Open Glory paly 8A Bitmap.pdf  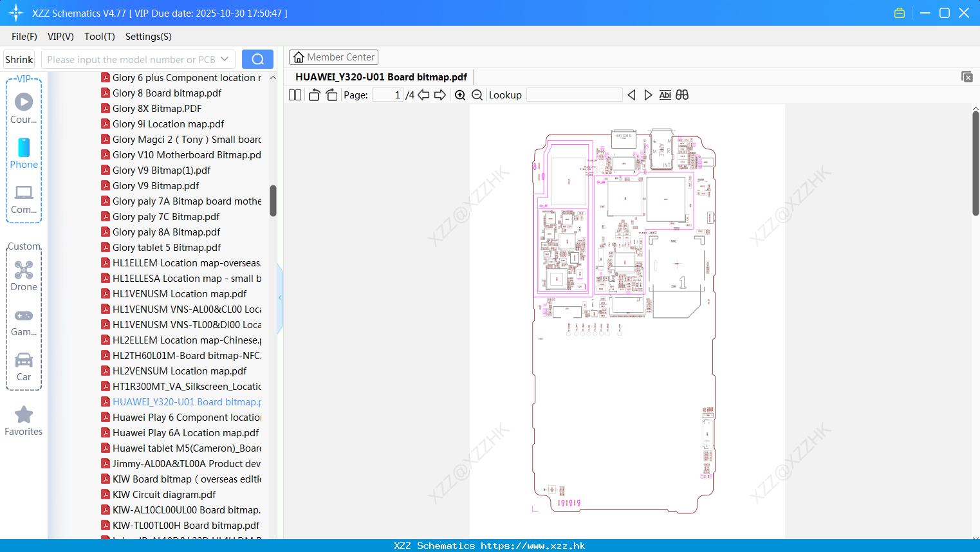pos(166,232)
